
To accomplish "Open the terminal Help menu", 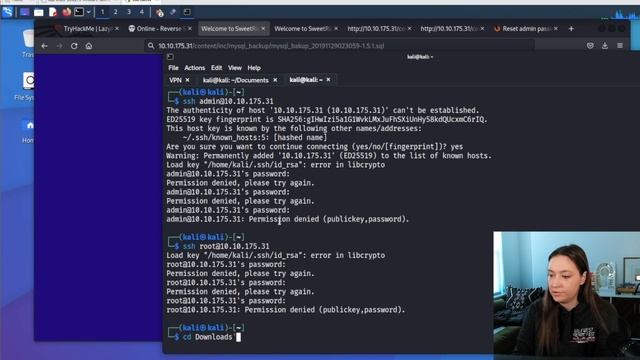I will click(254, 68).
